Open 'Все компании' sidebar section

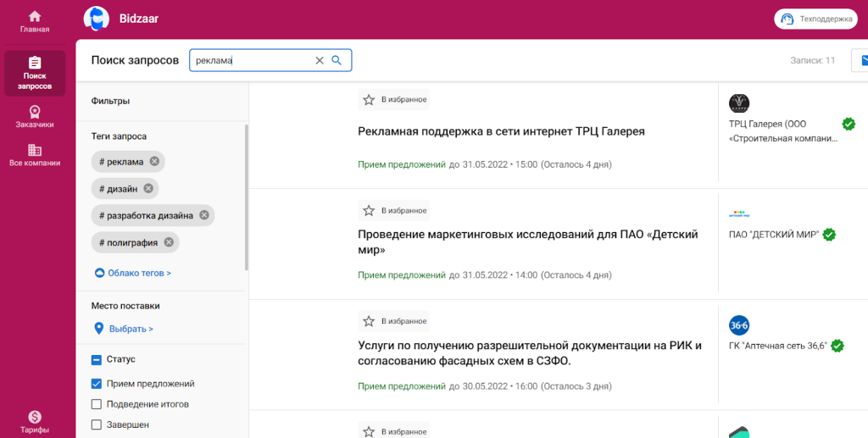click(x=35, y=155)
